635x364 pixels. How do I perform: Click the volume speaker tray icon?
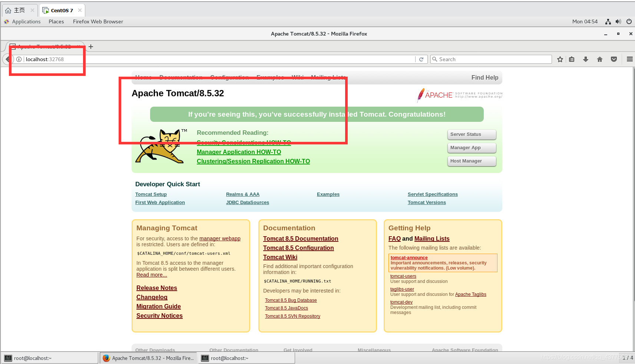[x=618, y=21]
